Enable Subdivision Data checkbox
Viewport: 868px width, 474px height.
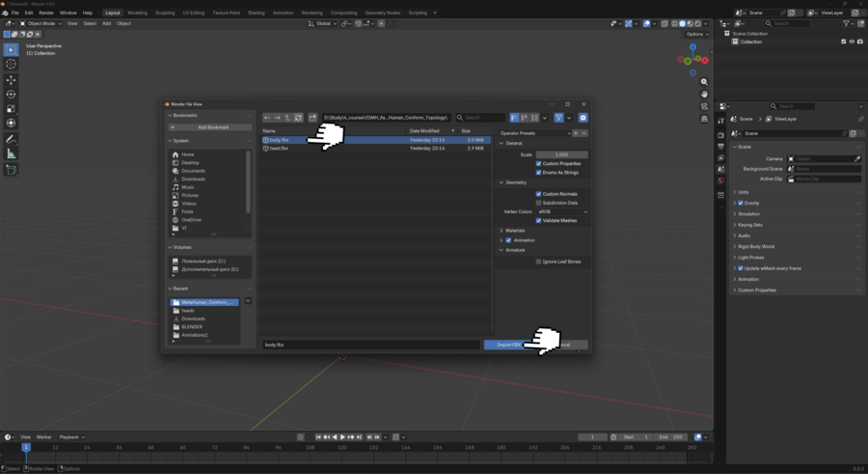[x=538, y=203]
